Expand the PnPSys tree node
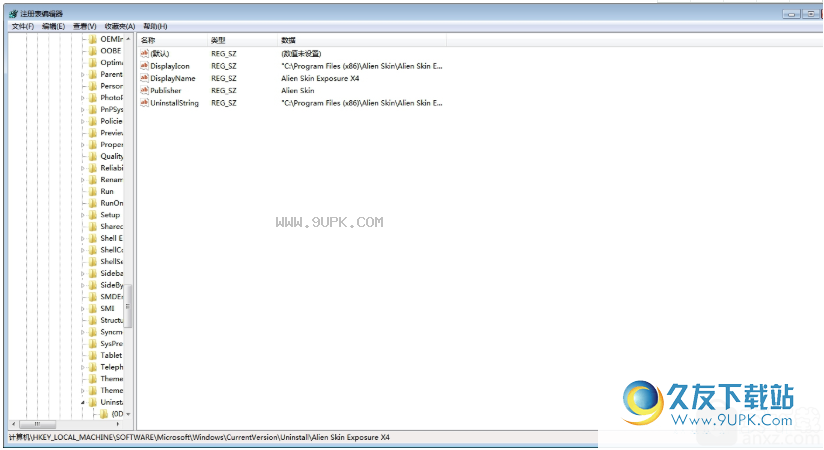This screenshot has width=824, height=450. [83, 110]
